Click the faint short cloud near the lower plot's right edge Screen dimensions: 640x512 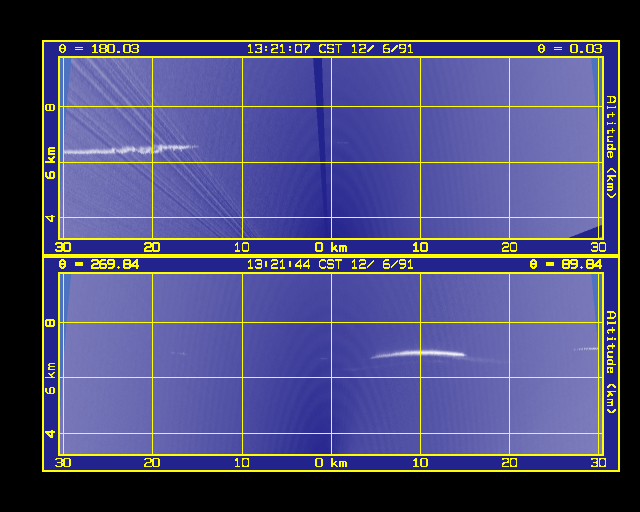pos(586,349)
